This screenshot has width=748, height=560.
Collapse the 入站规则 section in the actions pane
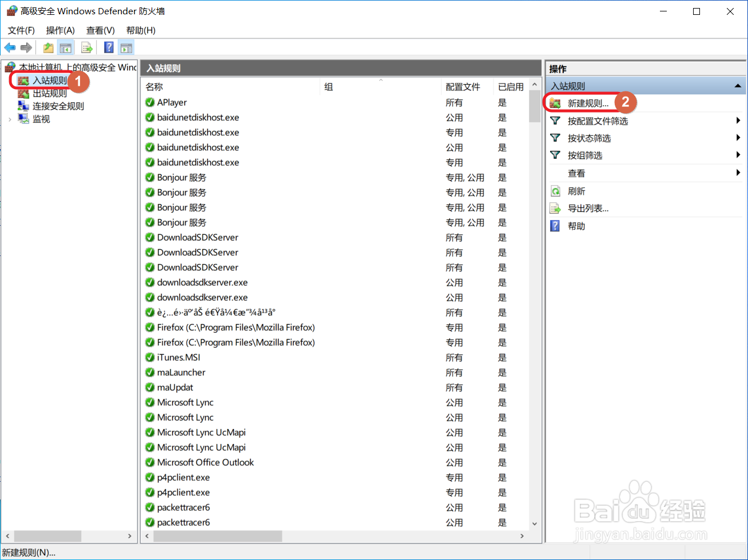coord(738,86)
